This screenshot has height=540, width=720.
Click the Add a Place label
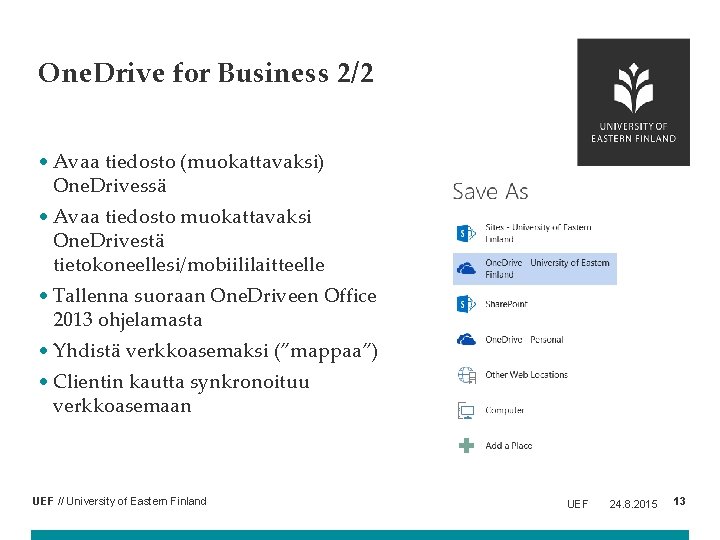click(x=509, y=445)
